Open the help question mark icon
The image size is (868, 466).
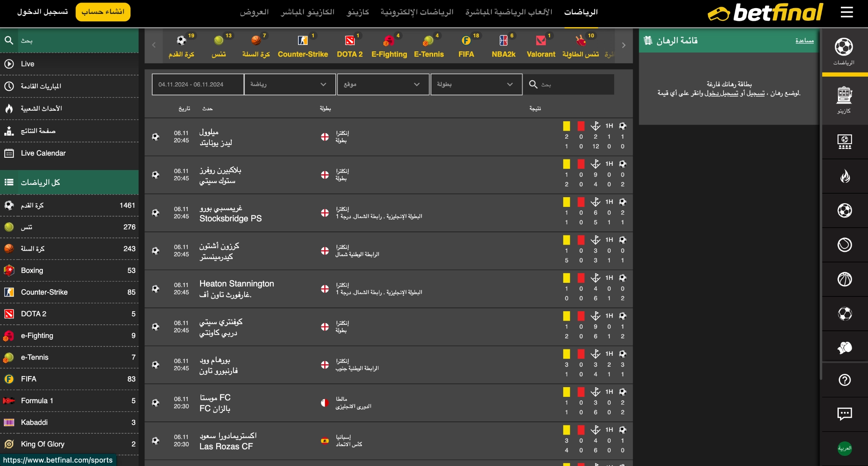tap(845, 380)
